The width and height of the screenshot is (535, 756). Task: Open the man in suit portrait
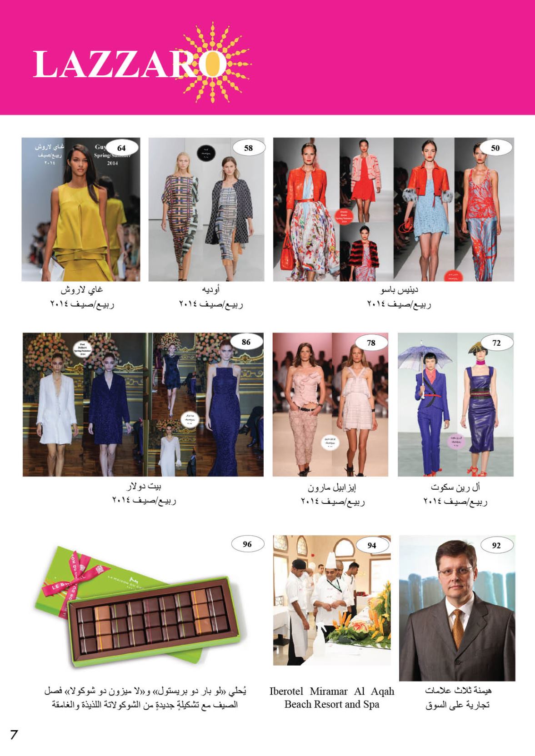point(457,608)
